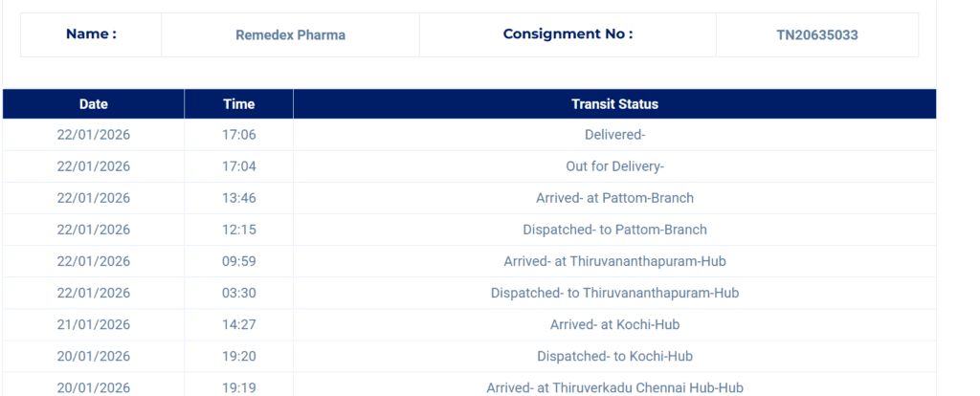Click consignment number TN20635033

tap(816, 35)
